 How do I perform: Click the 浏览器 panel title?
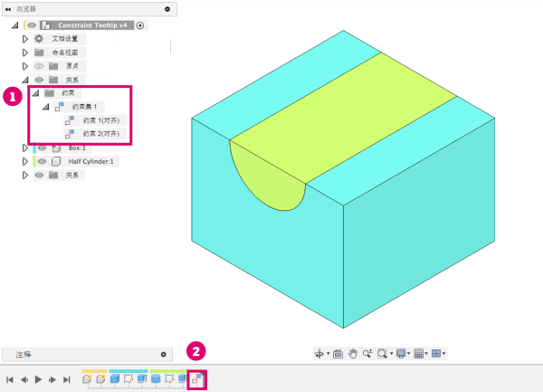(x=26, y=9)
